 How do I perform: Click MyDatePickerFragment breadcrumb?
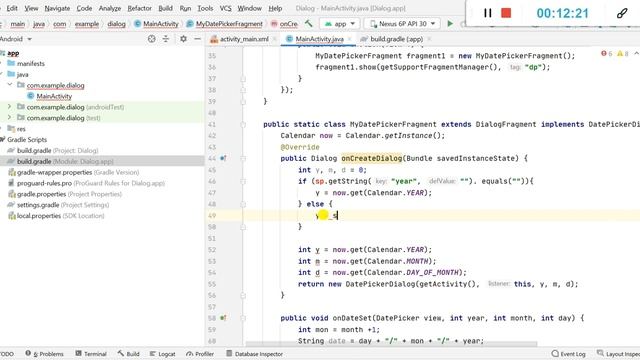[x=224, y=24]
